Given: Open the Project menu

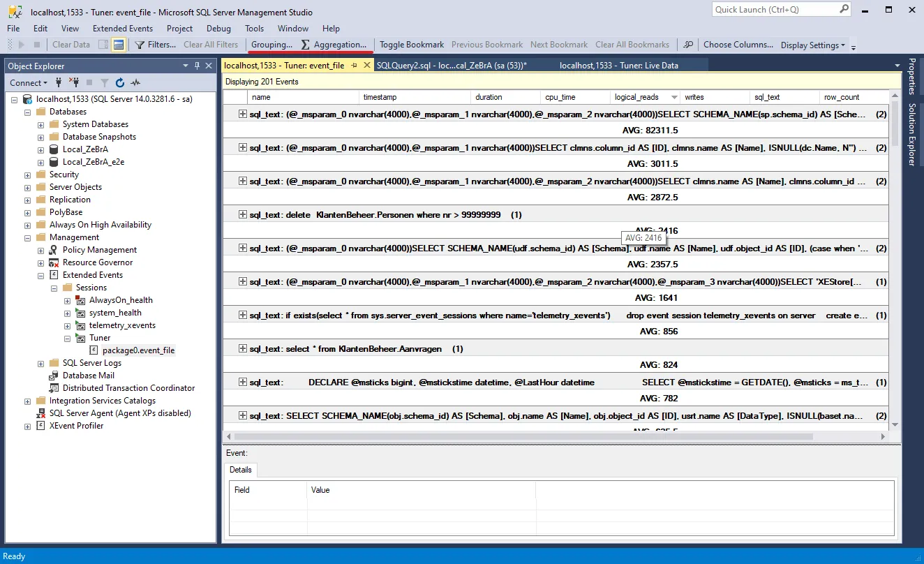Looking at the screenshot, I should click(x=179, y=29).
